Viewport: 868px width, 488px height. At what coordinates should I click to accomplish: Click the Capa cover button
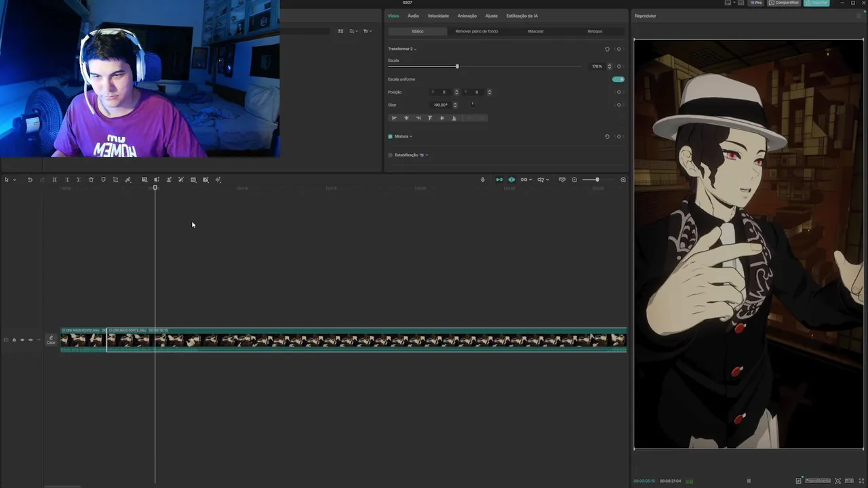[51, 340]
